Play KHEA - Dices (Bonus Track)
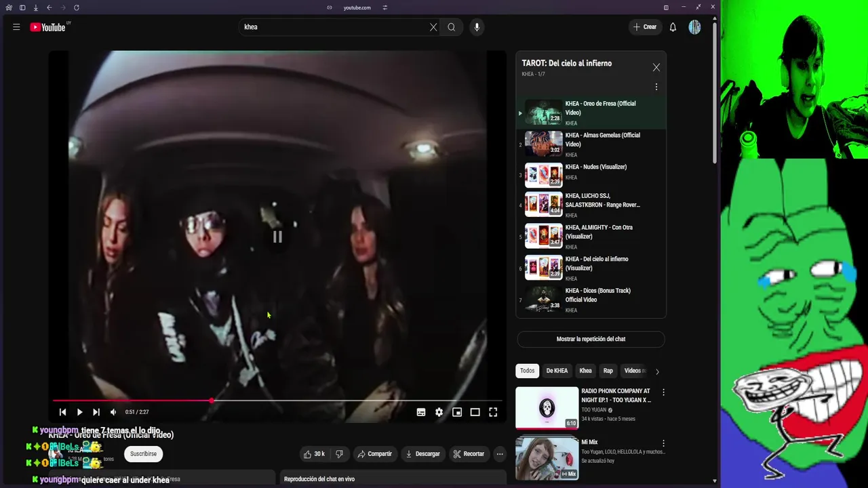The height and width of the screenshot is (488, 868). [591, 300]
